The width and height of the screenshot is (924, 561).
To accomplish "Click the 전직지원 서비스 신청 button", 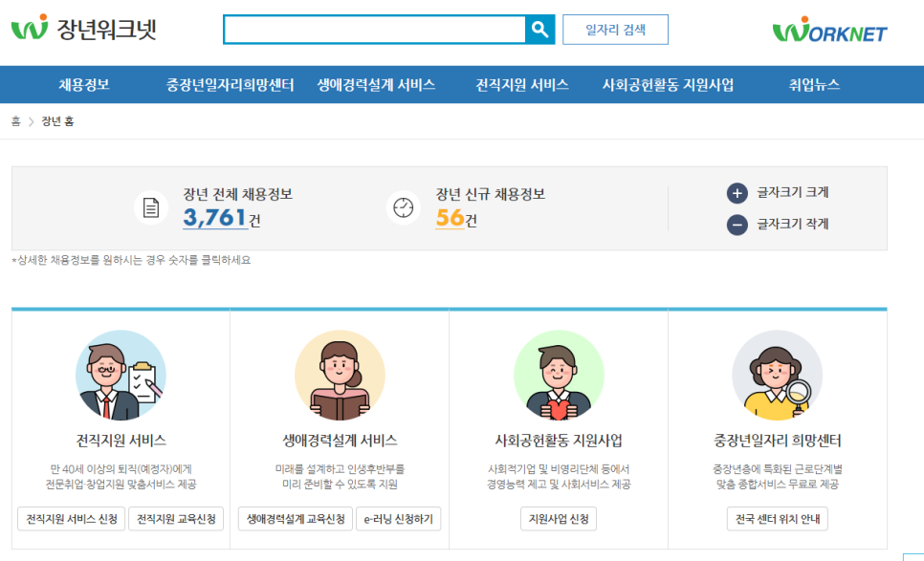I will (x=72, y=519).
